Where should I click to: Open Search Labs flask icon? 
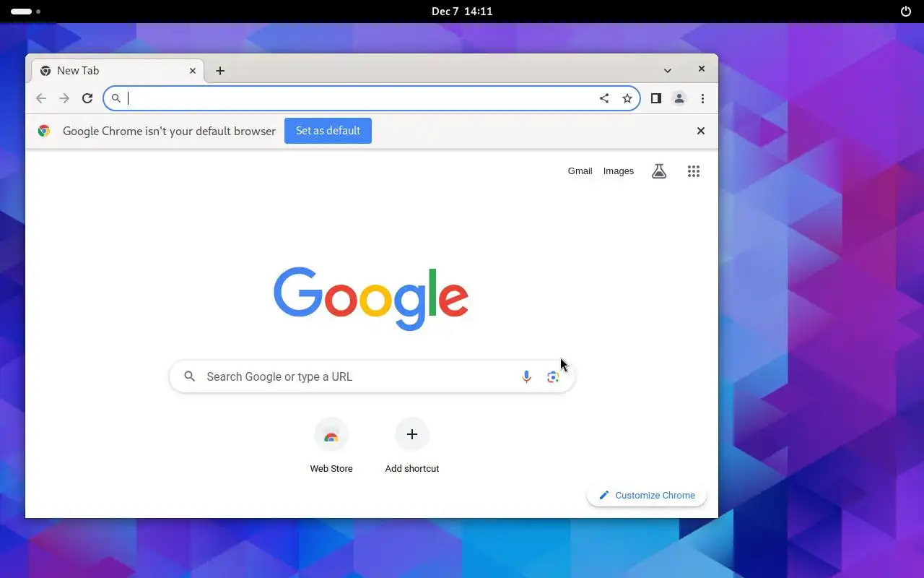pyautogui.click(x=659, y=171)
